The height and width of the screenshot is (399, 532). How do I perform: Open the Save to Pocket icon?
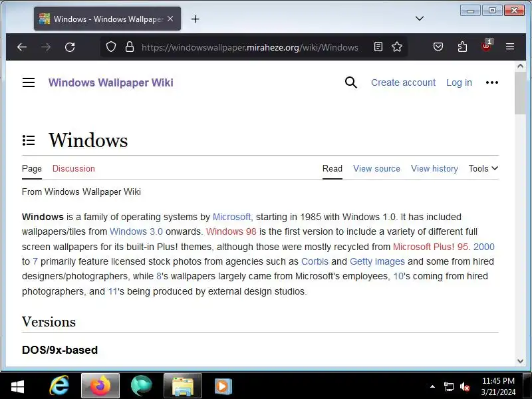[438, 47]
